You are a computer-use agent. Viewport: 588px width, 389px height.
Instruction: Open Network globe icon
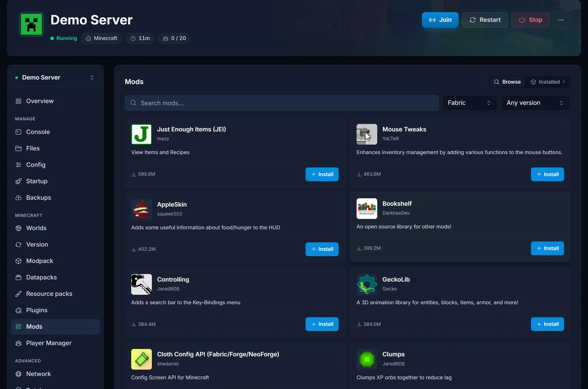coord(18,374)
